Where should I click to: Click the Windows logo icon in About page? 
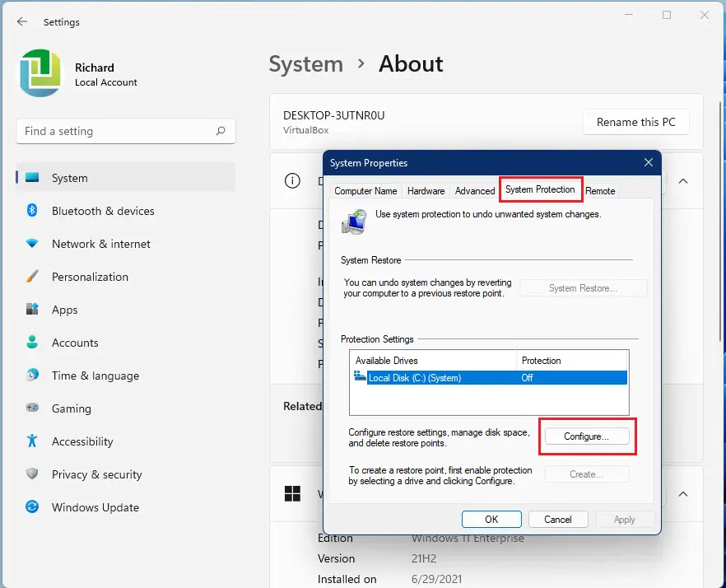[292, 493]
